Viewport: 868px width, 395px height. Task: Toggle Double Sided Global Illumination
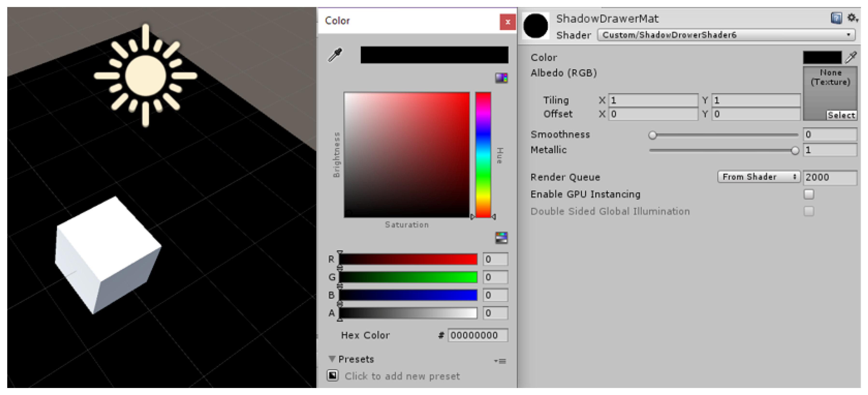pos(809,211)
